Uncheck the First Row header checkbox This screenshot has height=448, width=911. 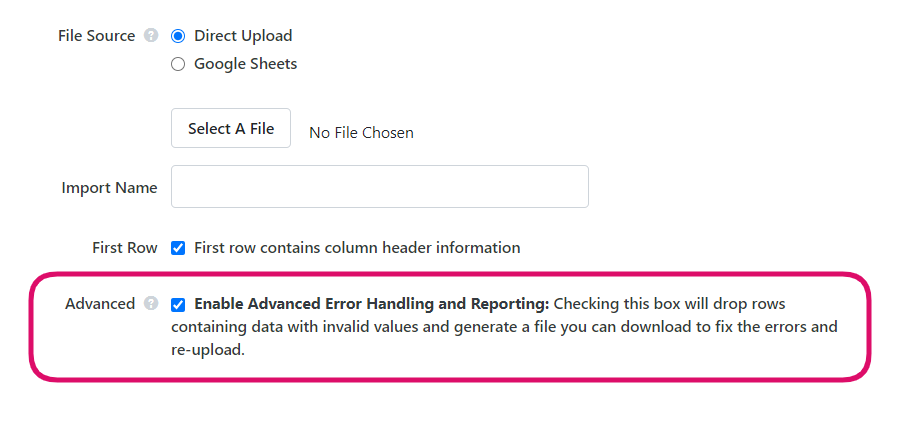coord(178,248)
